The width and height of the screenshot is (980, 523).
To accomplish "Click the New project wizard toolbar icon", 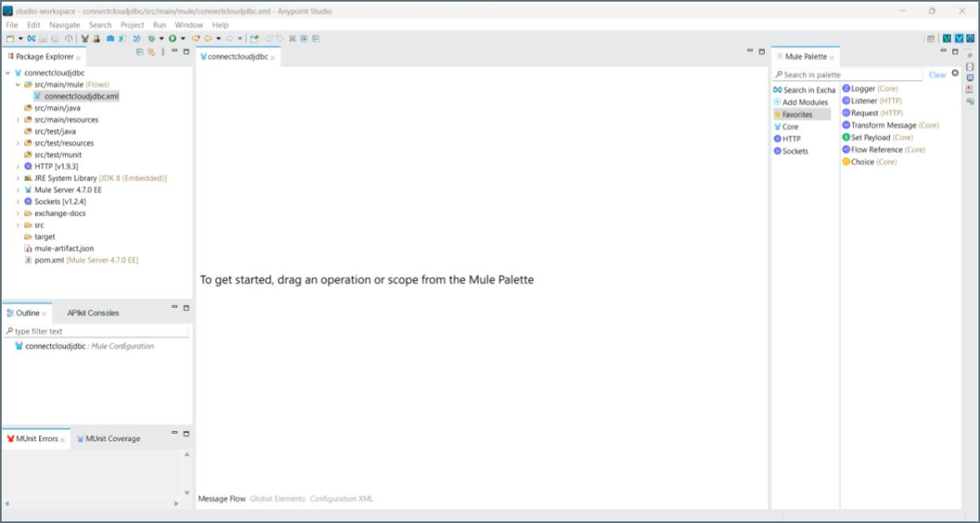I will click(x=10, y=38).
